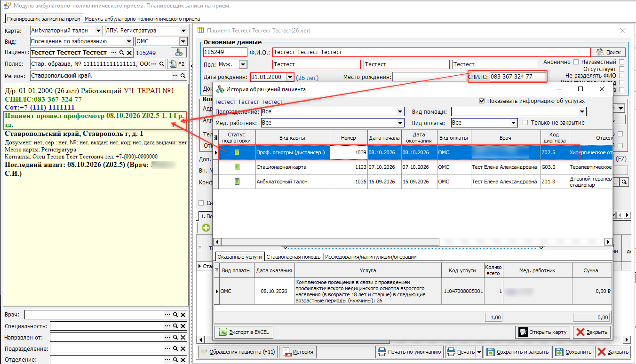The height and width of the screenshot is (364, 636).
Task: Clear the Подразделение field with its X icon
Action: pos(183,349)
